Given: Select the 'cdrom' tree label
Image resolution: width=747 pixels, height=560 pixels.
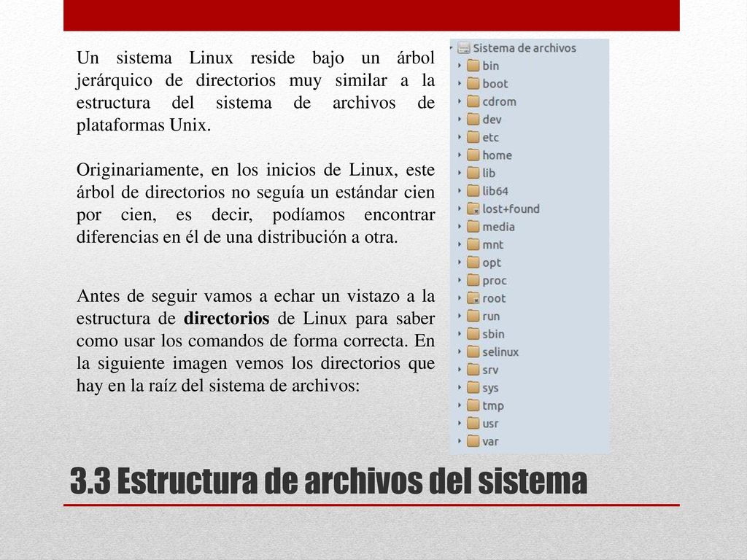Looking at the screenshot, I should point(499,101).
